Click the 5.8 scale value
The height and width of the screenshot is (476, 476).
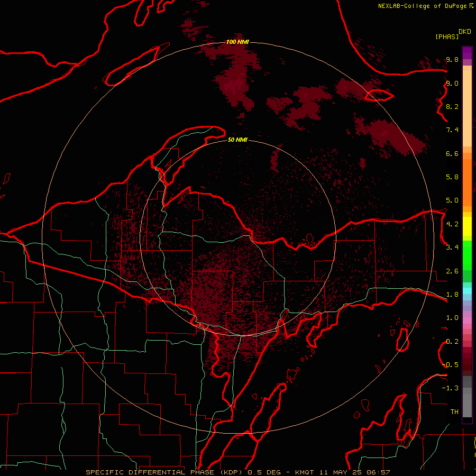[x=452, y=177]
